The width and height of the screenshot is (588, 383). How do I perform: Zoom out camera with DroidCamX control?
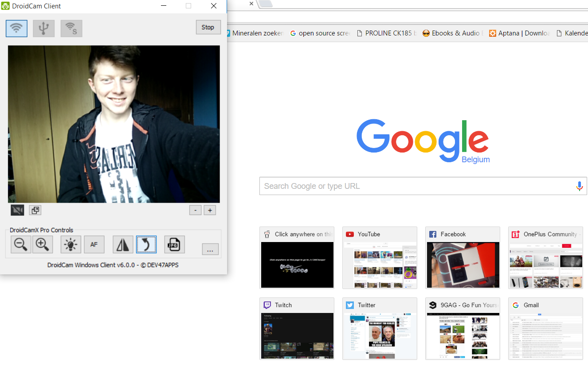pos(21,244)
